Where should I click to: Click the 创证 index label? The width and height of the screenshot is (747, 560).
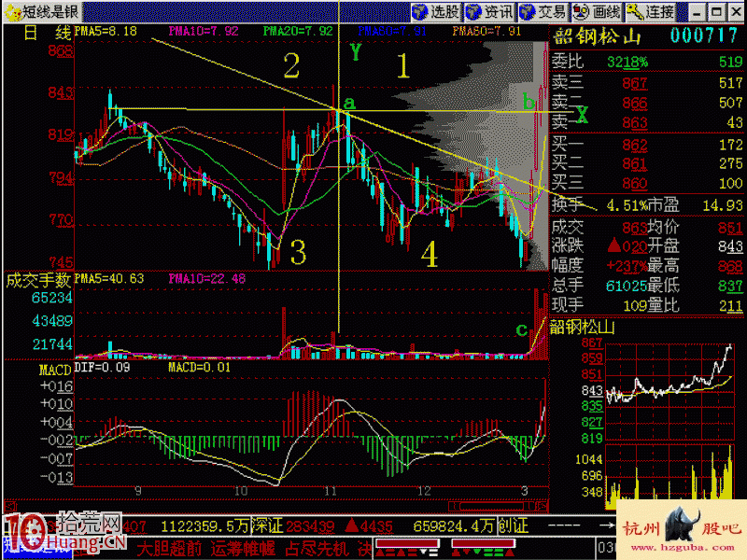pyautogui.click(x=513, y=525)
